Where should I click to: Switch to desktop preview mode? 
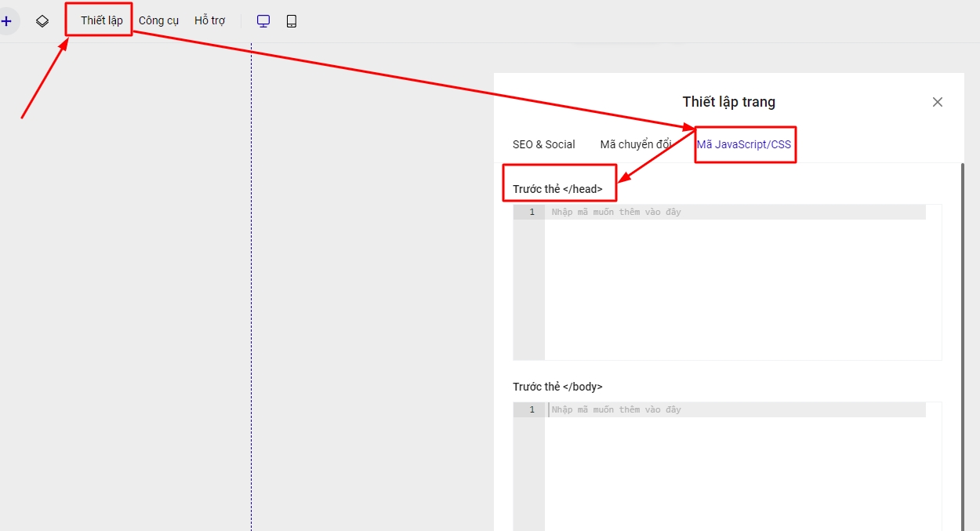(x=263, y=21)
